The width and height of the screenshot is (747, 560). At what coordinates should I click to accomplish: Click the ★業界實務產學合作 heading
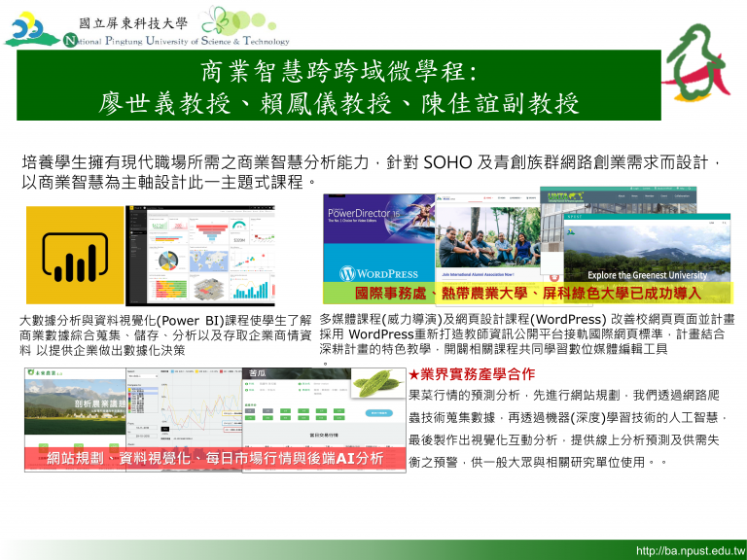(472, 374)
